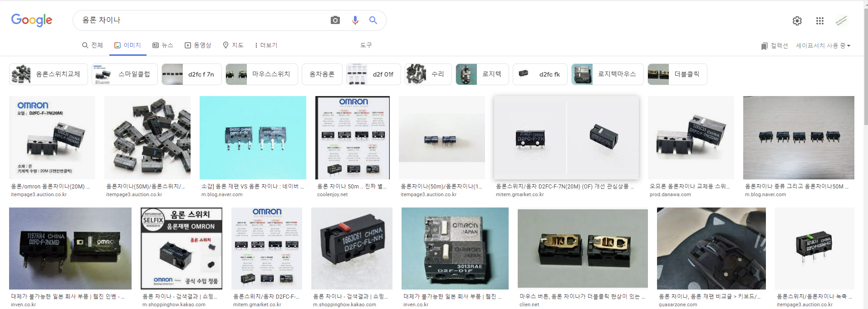Image resolution: width=868 pixels, height=309 pixels.
Task: Open search by image camera icon
Action: click(x=335, y=20)
